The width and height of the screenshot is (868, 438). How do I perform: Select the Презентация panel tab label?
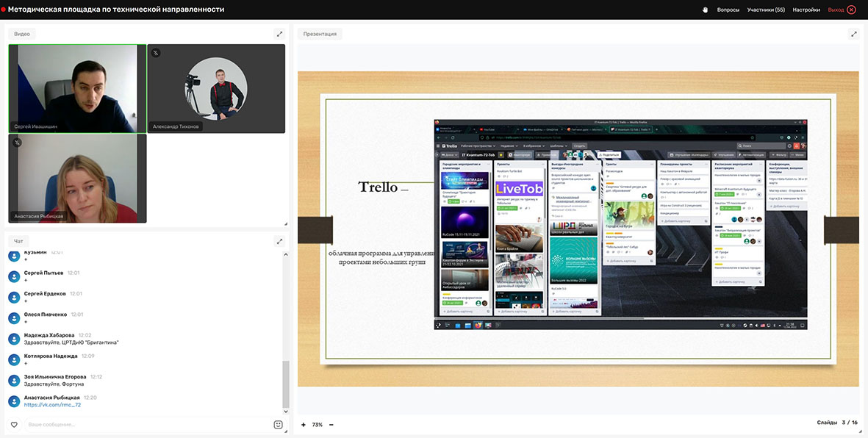coord(320,34)
